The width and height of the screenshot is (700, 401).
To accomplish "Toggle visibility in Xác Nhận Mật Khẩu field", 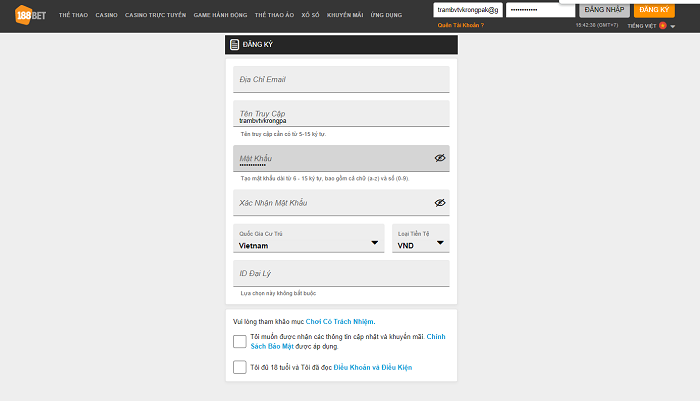I will tap(439, 202).
